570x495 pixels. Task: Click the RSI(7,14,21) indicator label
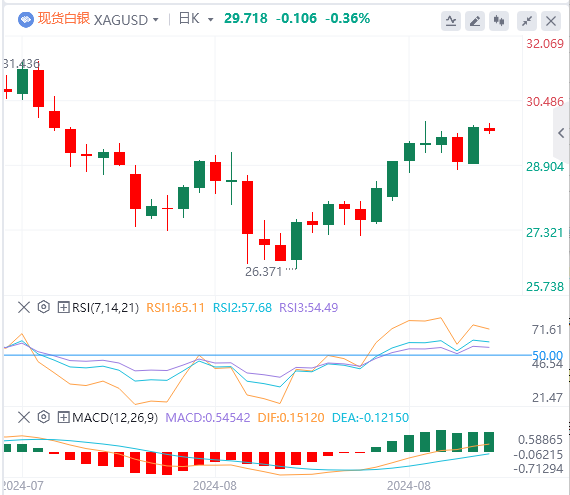pyautogui.click(x=105, y=308)
